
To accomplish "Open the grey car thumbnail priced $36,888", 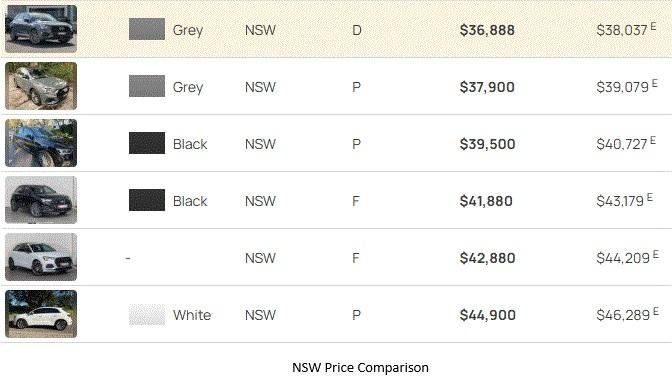I will point(41,29).
